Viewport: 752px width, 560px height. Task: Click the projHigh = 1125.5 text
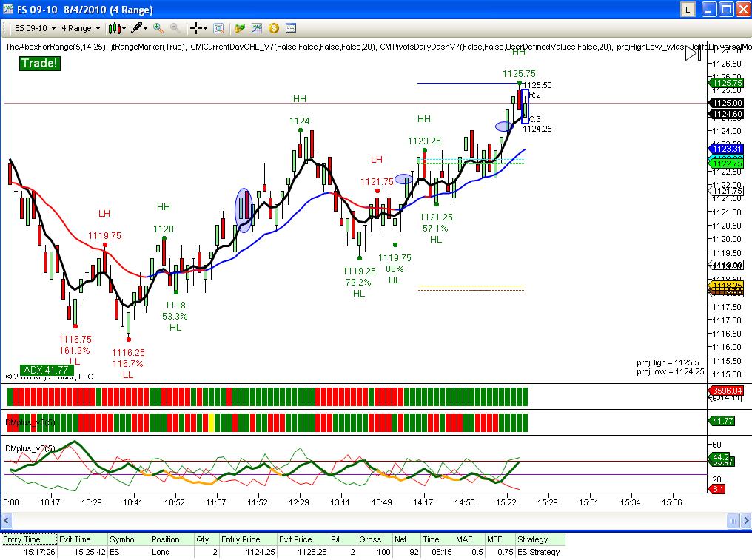pos(668,362)
